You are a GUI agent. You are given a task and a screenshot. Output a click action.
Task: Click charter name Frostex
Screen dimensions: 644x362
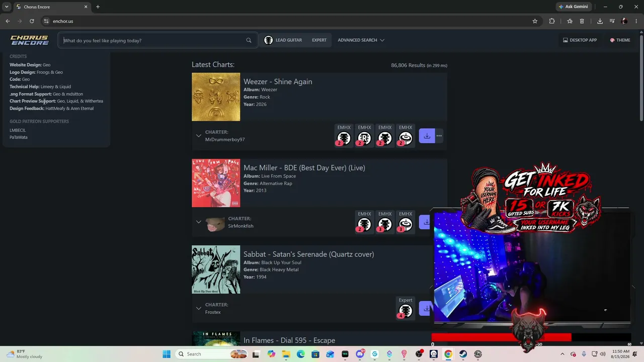coord(213,312)
